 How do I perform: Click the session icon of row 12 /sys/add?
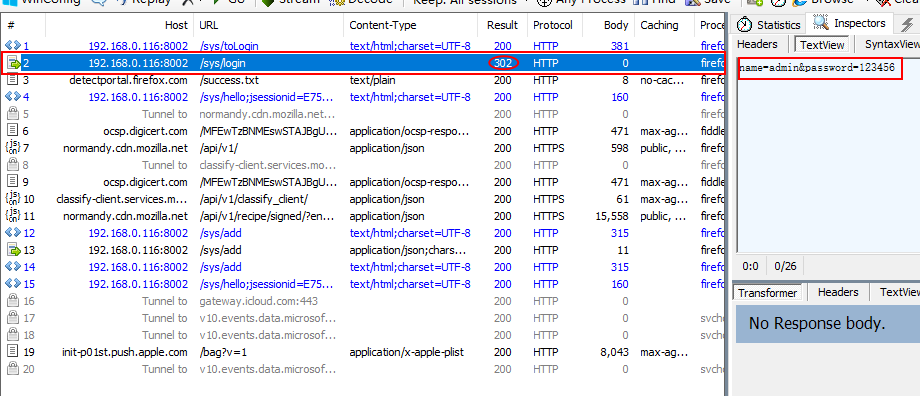pyautogui.click(x=12, y=233)
